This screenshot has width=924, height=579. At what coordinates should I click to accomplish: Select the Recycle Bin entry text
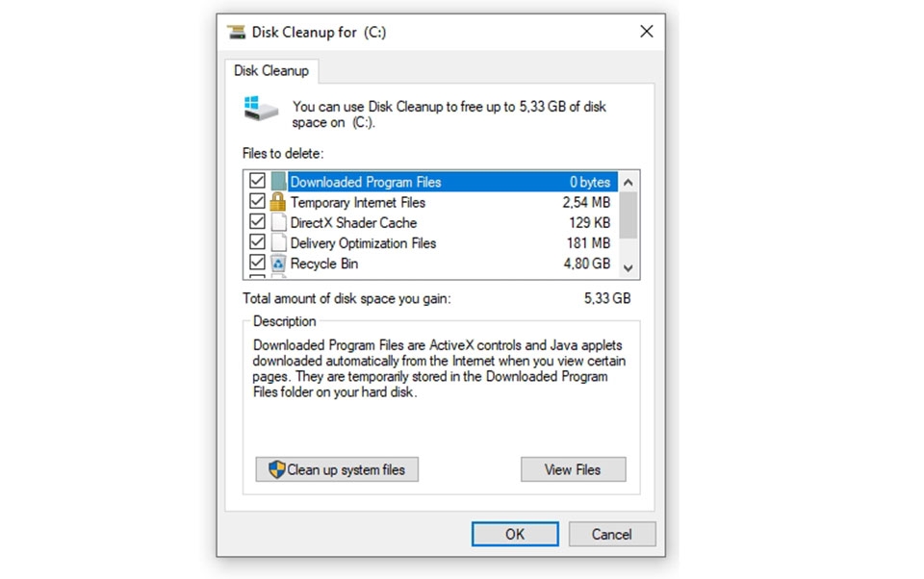pos(324,264)
